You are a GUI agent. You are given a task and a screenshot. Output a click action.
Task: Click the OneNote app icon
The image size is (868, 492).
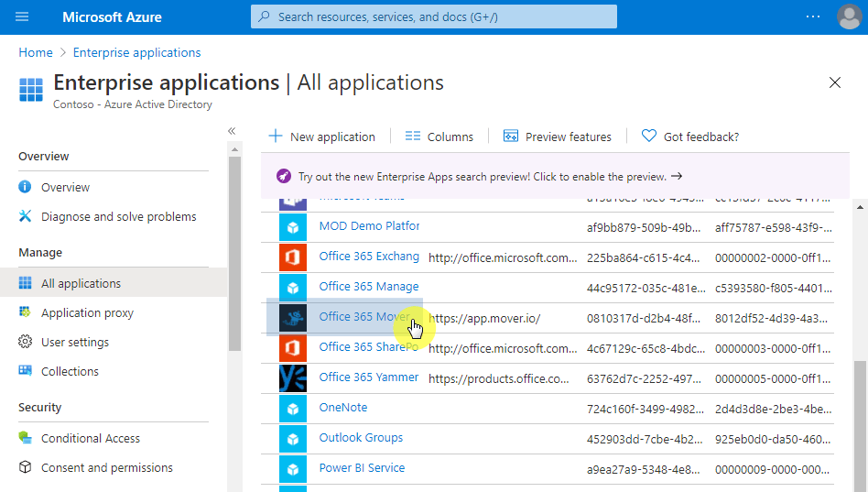(x=293, y=409)
